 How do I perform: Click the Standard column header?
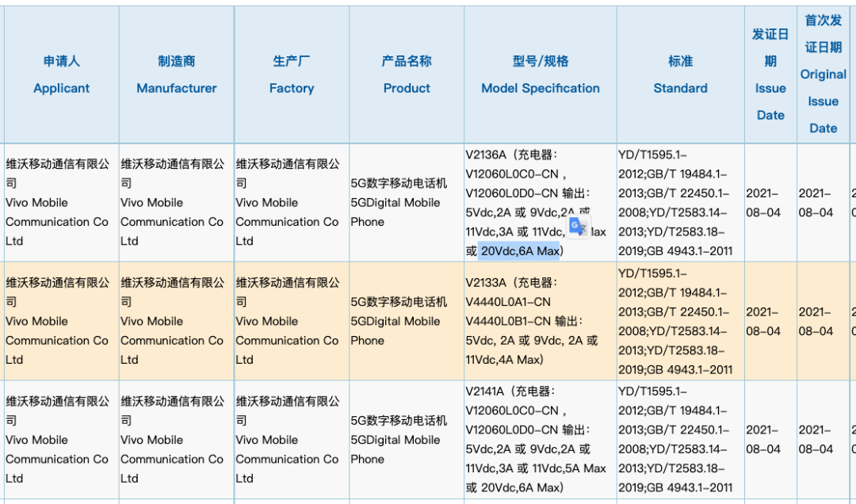click(x=680, y=74)
